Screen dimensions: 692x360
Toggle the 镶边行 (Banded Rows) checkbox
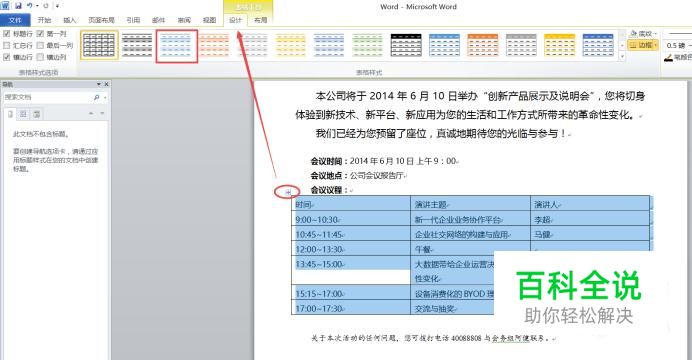click(7, 57)
